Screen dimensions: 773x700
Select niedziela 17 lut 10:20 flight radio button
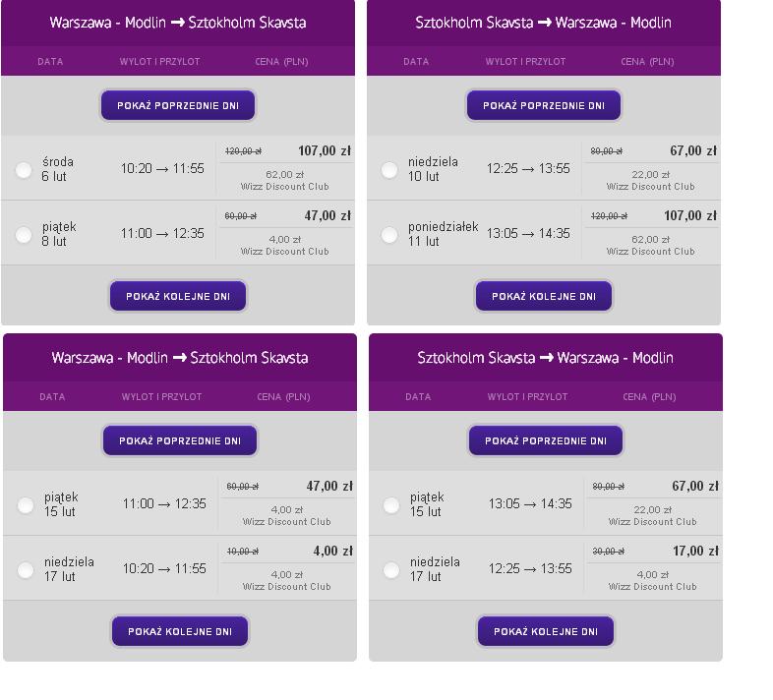tap(26, 570)
